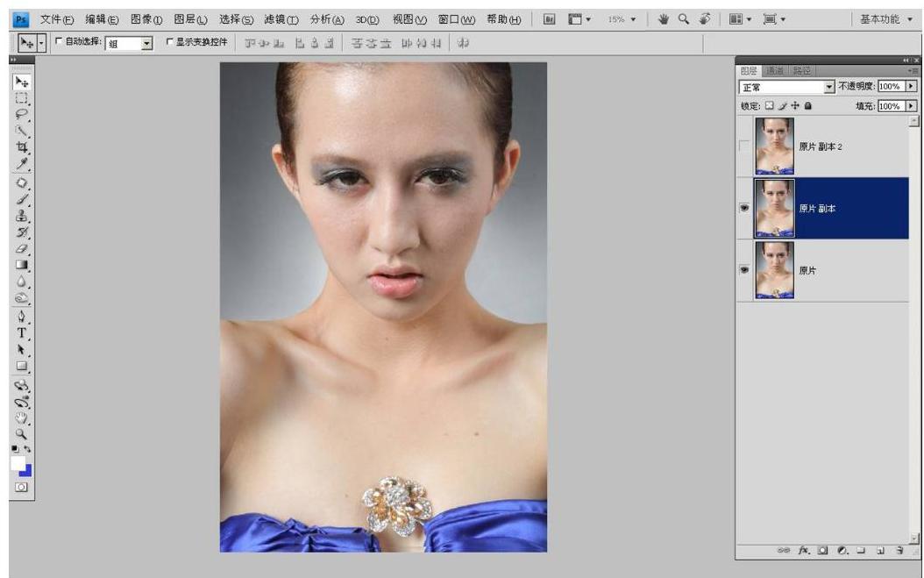Hide the 原片 layer
Screen dimensions: 924x578
pyautogui.click(x=744, y=270)
